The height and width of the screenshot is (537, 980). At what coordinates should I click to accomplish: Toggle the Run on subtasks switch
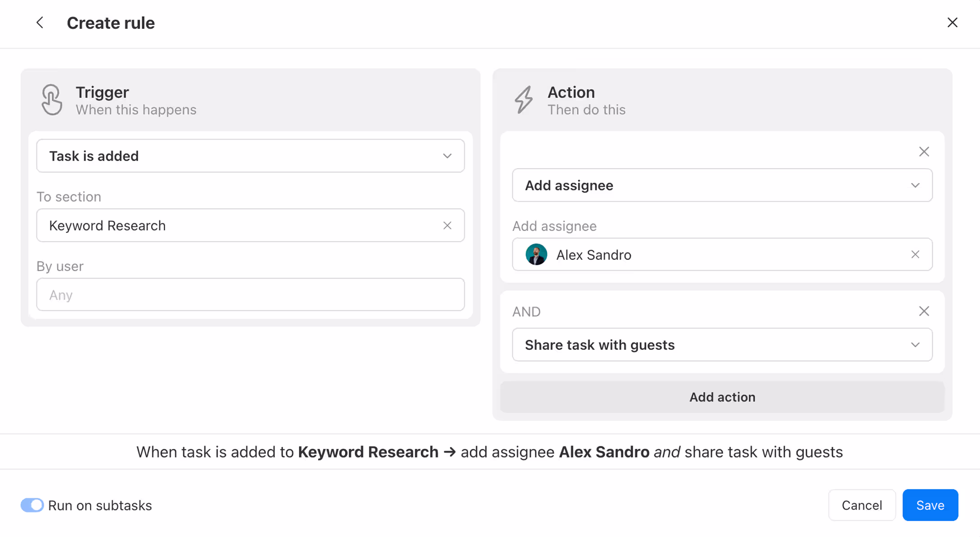[x=32, y=505]
